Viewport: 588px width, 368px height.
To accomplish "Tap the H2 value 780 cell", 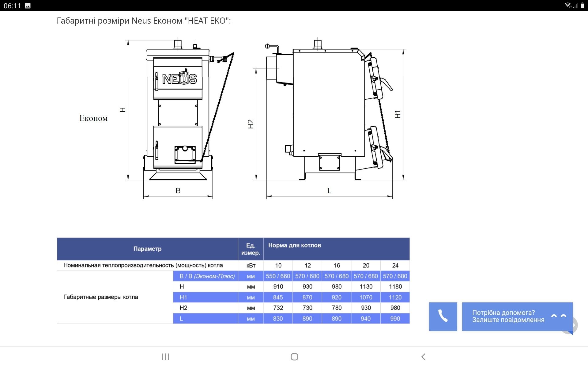I will pyautogui.click(x=337, y=308).
